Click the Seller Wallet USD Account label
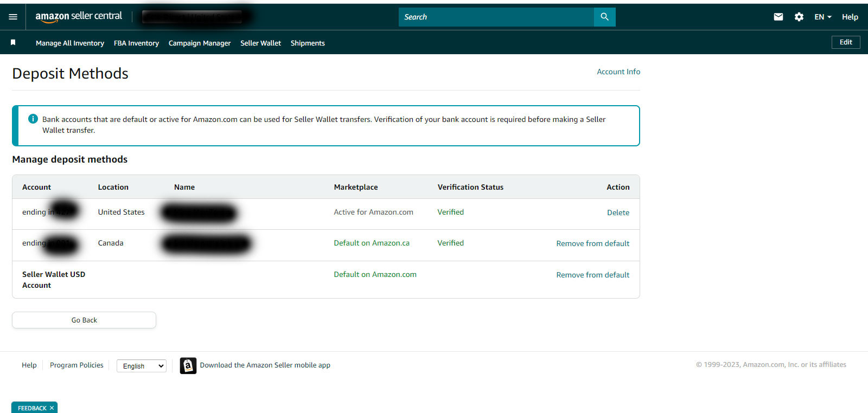Image resolution: width=868 pixels, height=413 pixels. click(x=54, y=280)
